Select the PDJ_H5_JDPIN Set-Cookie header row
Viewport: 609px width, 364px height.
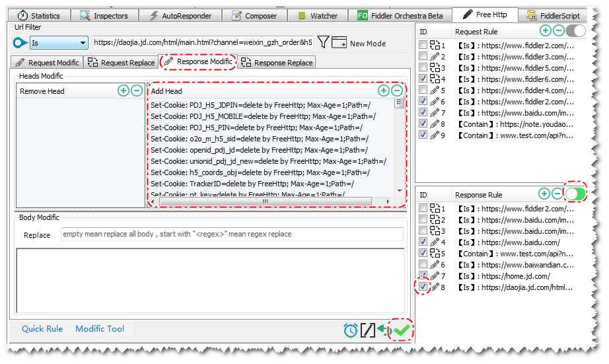pos(261,105)
